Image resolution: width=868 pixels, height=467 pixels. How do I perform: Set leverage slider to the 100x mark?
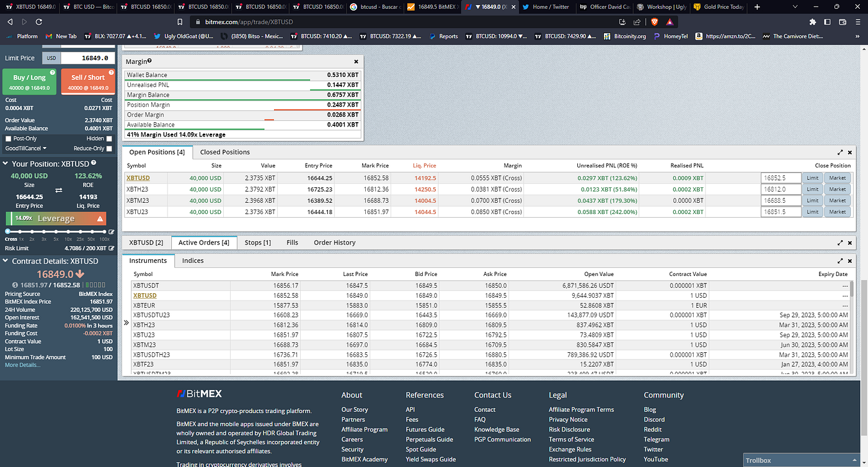[x=104, y=232]
